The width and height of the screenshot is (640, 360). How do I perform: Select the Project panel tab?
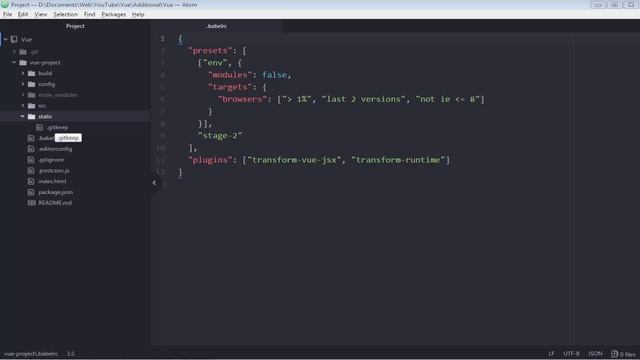coord(75,26)
